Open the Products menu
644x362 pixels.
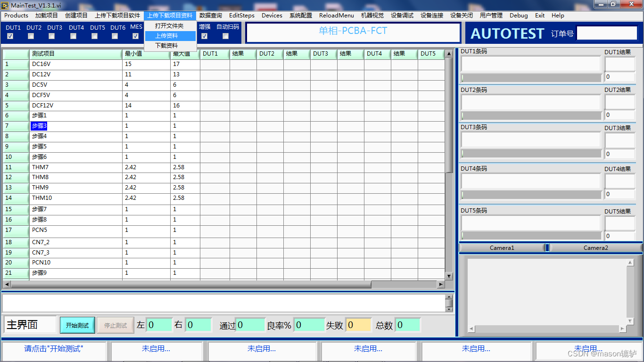[17, 16]
